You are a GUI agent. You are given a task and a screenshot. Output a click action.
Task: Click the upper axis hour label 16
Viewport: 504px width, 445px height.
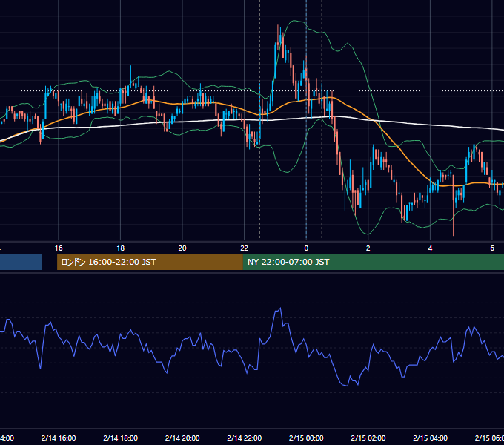(x=59, y=248)
